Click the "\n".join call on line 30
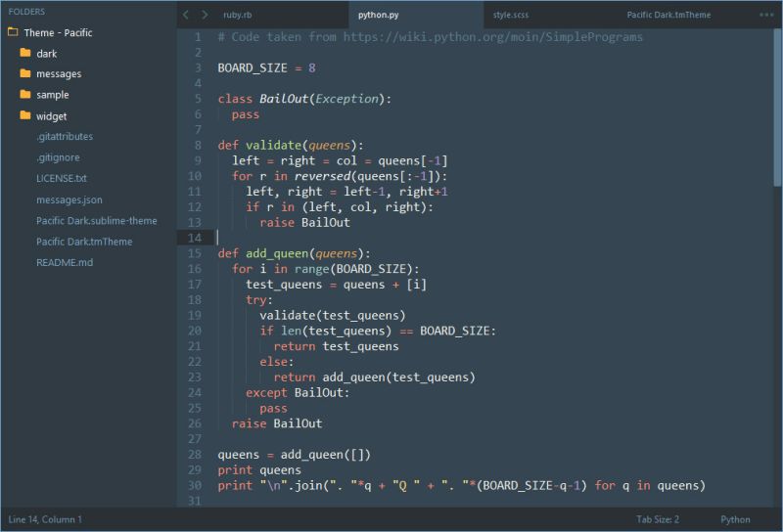Image resolution: width=783 pixels, height=532 pixels. [x=291, y=486]
